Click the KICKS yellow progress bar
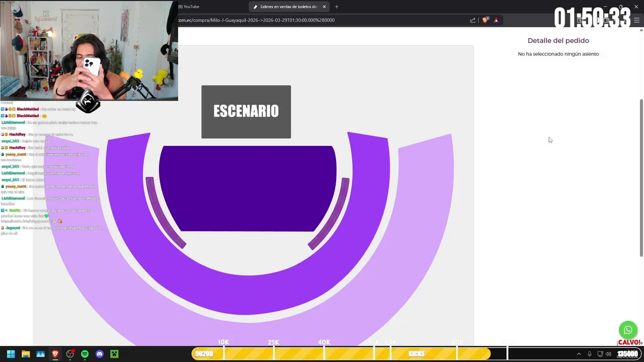Screen dimensions: 644x362 (341, 354)
